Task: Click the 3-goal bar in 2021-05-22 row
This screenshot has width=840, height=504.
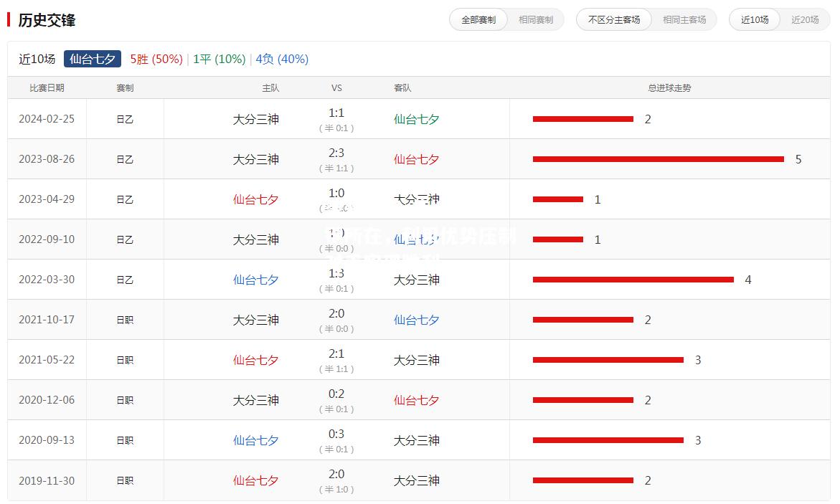Action: click(x=608, y=360)
